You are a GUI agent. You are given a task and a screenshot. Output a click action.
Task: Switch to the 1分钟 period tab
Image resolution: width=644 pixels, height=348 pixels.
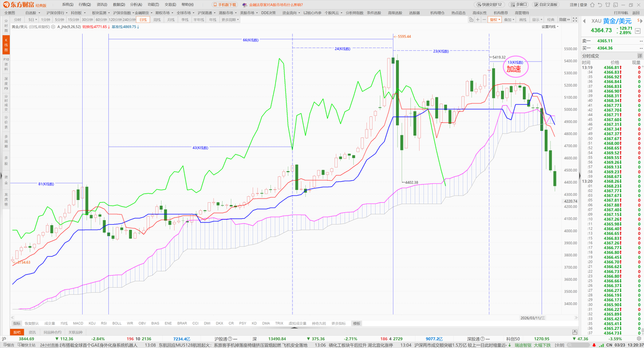point(46,19)
